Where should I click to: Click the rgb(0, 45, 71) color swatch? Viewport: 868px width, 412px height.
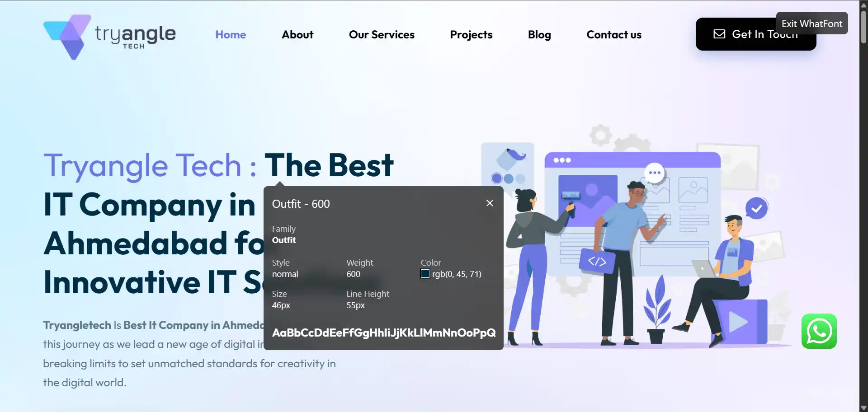click(x=425, y=274)
